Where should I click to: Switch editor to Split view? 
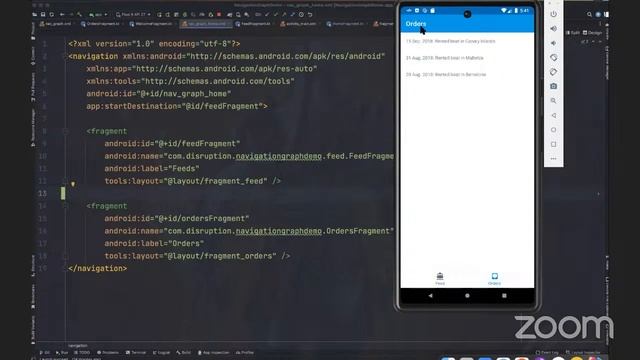tap(573, 32)
